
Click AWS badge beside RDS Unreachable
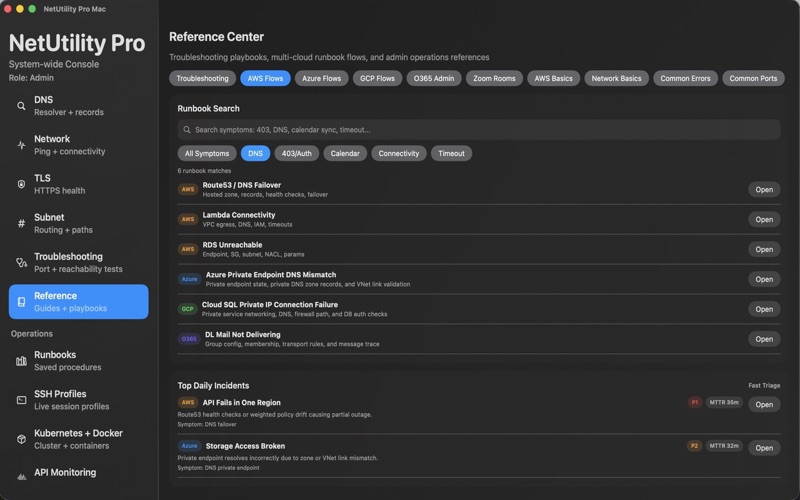[x=188, y=249]
